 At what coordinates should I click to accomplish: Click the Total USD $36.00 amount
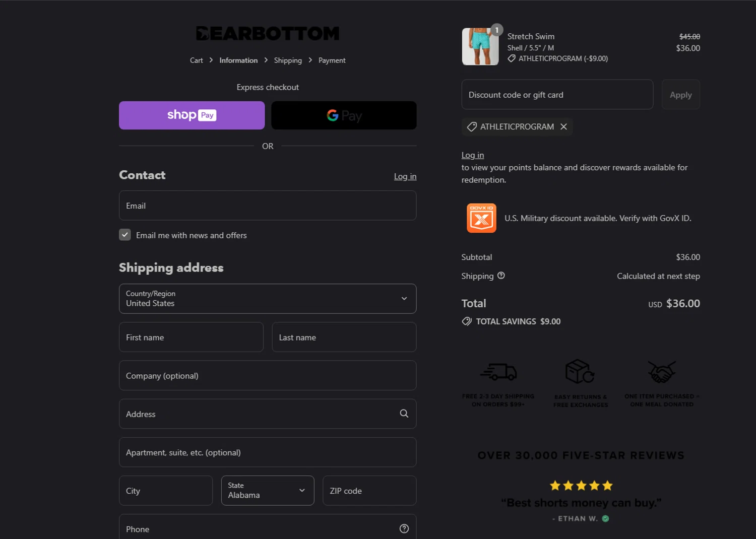click(674, 303)
